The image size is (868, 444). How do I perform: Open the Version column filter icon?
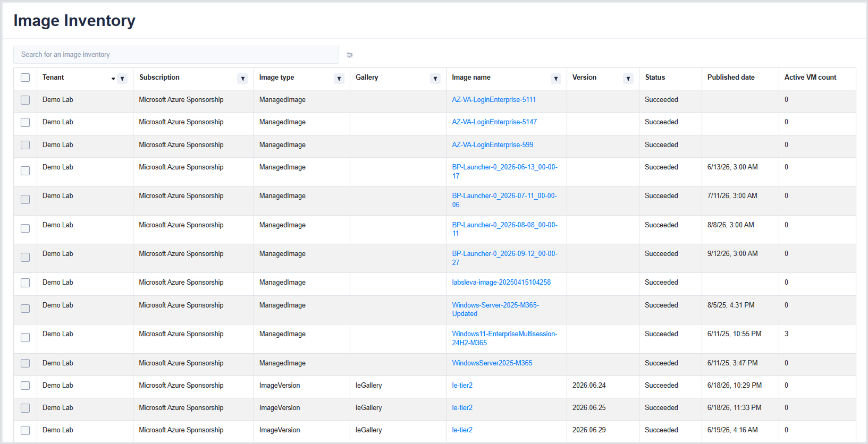click(x=628, y=79)
